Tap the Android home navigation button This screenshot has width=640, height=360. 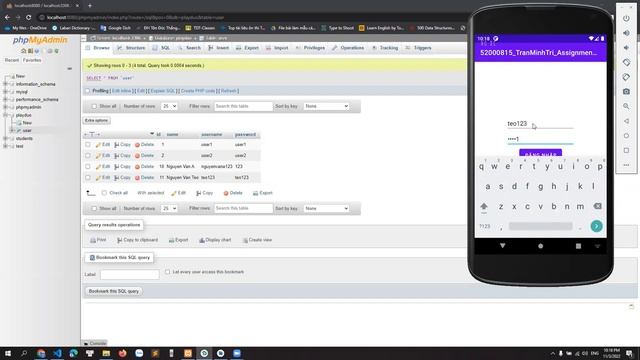[540, 246]
